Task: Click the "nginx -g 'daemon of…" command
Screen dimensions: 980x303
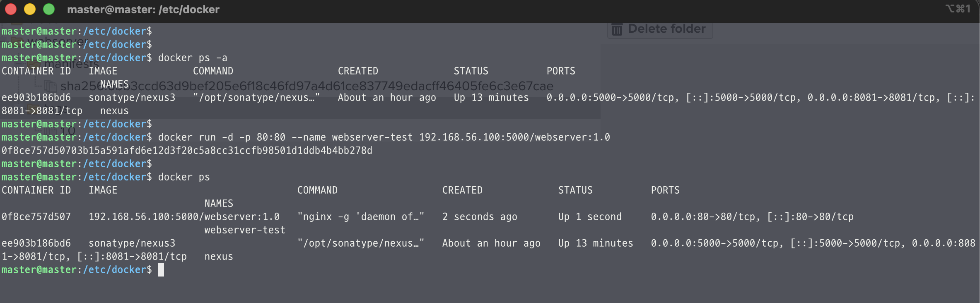Action: pos(361,217)
